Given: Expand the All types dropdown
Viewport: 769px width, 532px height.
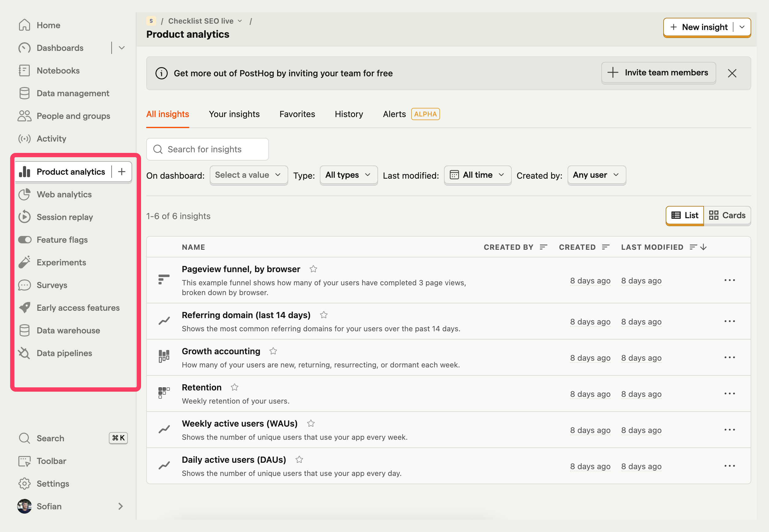Looking at the screenshot, I should point(348,175).
